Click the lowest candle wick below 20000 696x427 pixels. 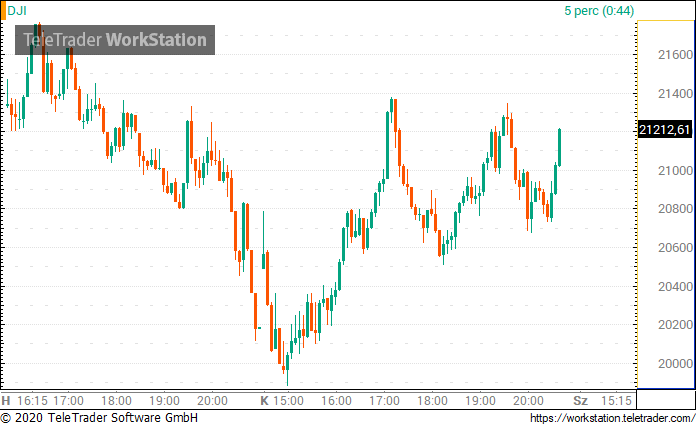coord(287,369)
